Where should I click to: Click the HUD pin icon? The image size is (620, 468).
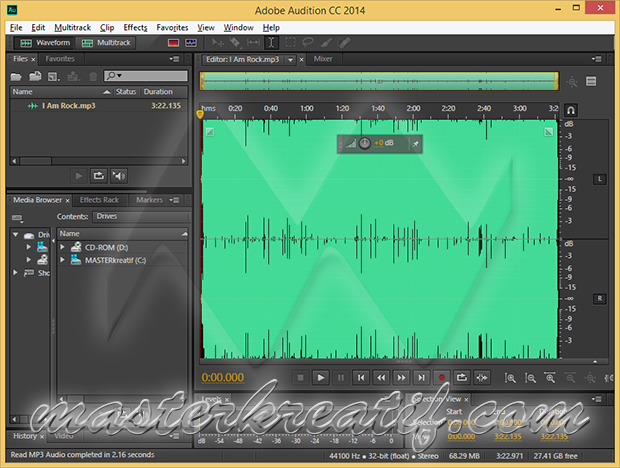(415, 144)
